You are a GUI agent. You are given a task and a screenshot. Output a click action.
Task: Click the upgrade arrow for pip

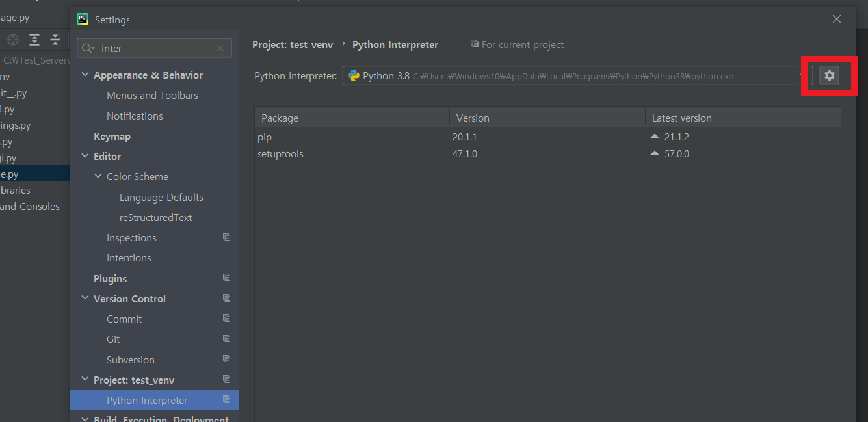click(x=655, y=137)
